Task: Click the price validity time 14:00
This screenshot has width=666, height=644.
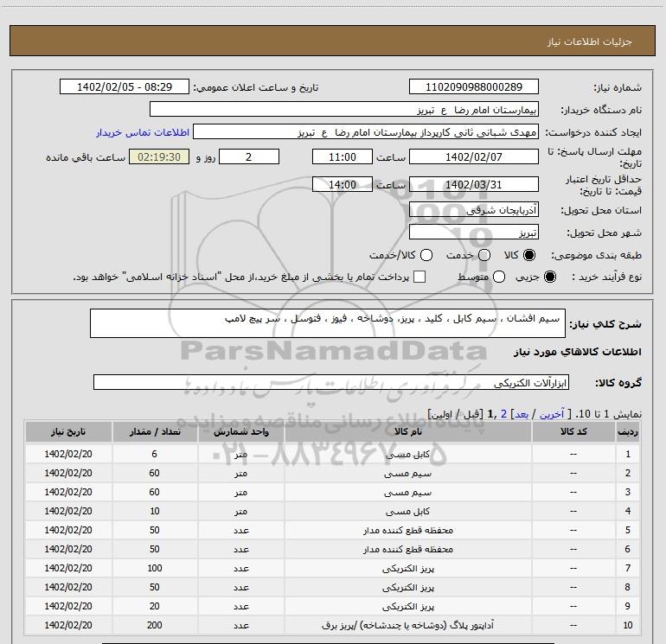Action: [x=343, y=184]
